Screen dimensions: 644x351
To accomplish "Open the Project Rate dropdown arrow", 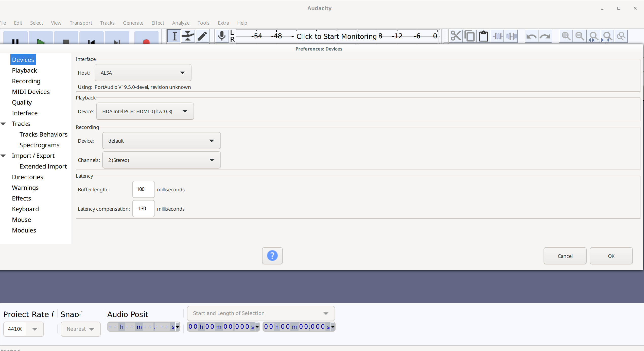I will (x=35, y=329).
